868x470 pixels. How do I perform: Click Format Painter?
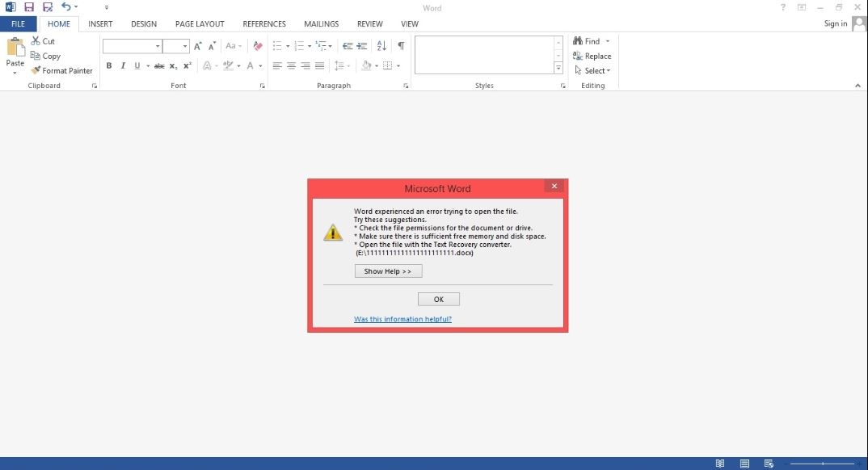coord(62,71)
